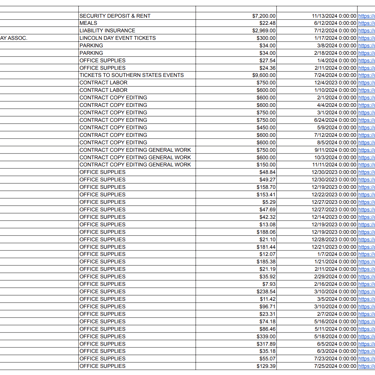
Task: Click the 4/4/2024 0:00:00 date cell
Action: tap(317, 105)
